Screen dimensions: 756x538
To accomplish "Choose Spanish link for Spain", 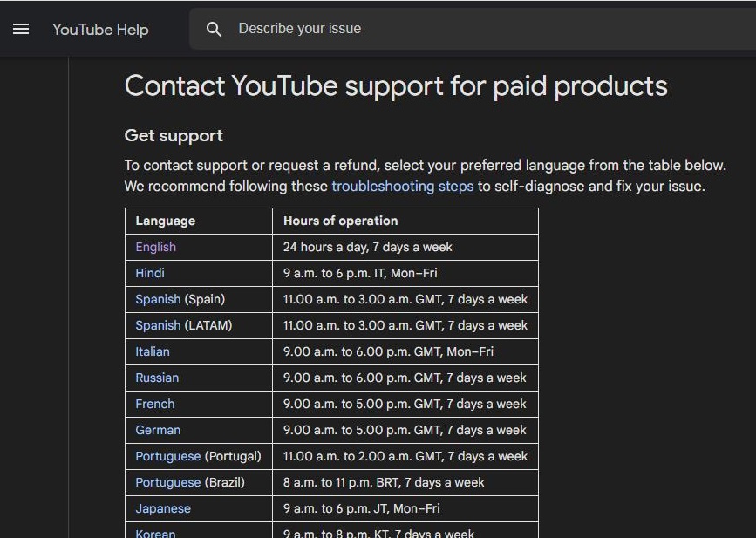I will click(158, 299).
